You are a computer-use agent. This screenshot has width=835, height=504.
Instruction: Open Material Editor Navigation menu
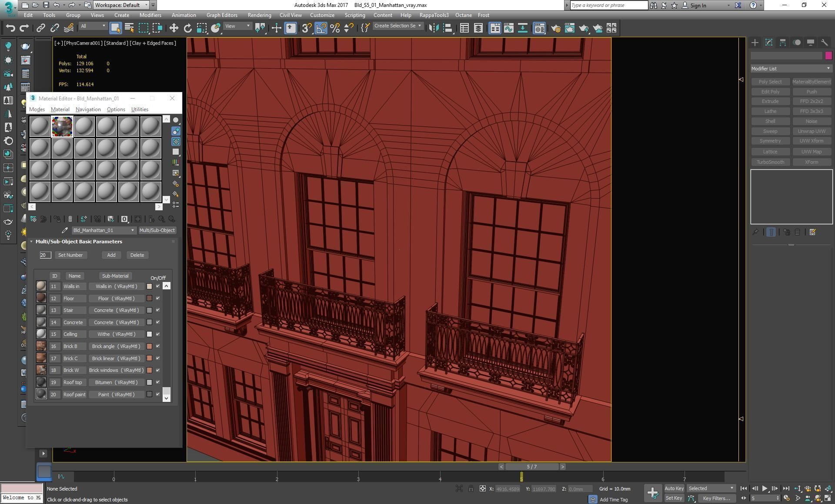pyautogui.click(x=88, y=109)
